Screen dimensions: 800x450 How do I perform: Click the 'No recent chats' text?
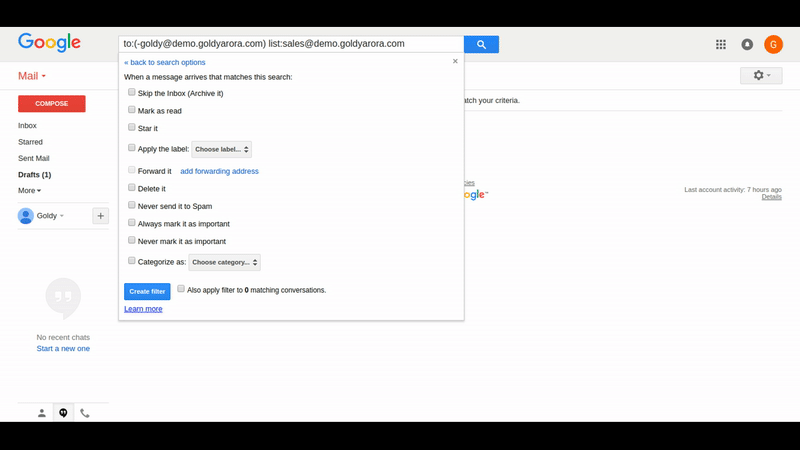click(63, 337)
